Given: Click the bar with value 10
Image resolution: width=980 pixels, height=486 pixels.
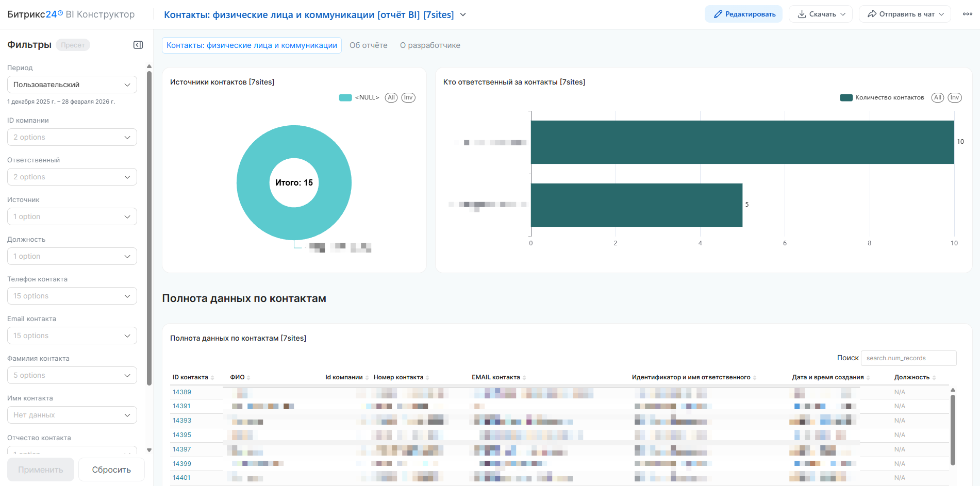Looking at the screenshot, I should tap(742, 142).
